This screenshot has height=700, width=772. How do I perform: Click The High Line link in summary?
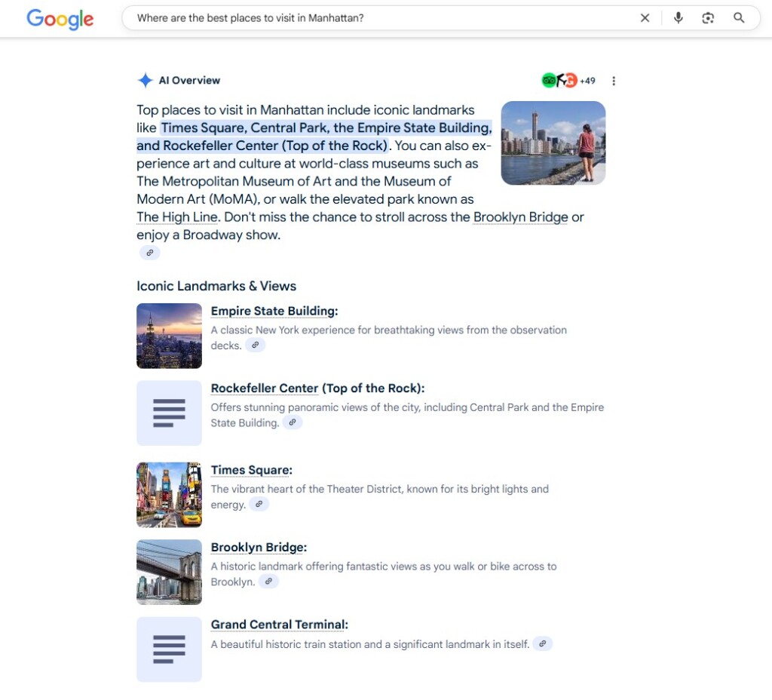click(177, 217)
